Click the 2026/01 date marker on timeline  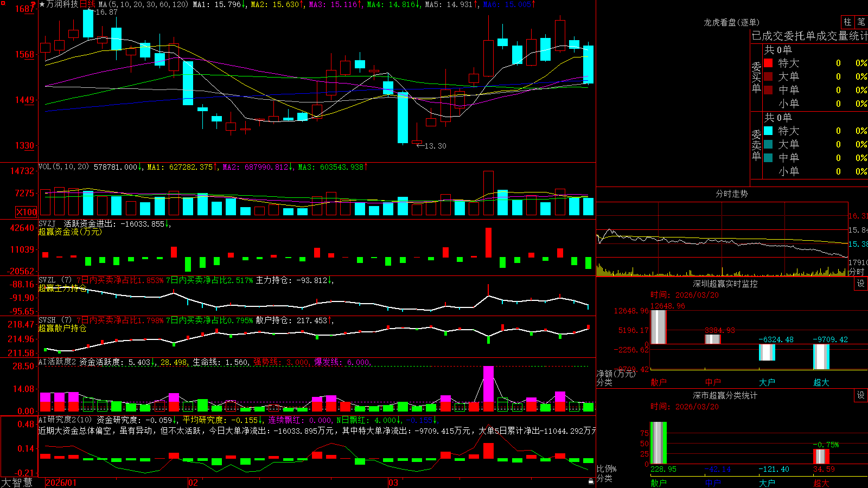61,483
